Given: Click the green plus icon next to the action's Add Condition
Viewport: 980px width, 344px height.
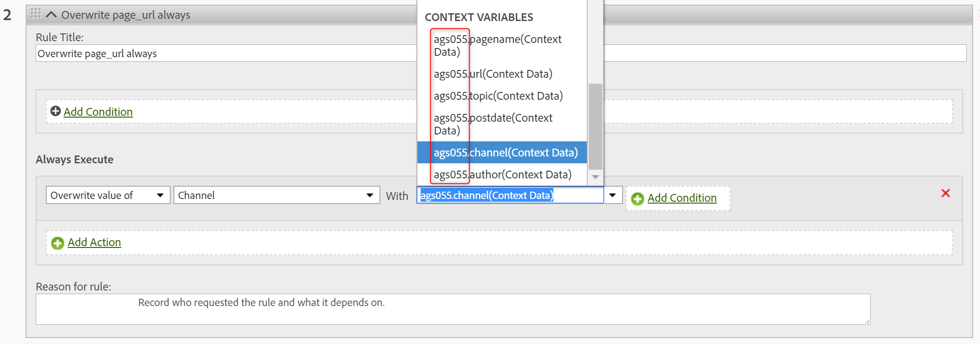Looking at the screenshot, I should (x=637, y=199).
